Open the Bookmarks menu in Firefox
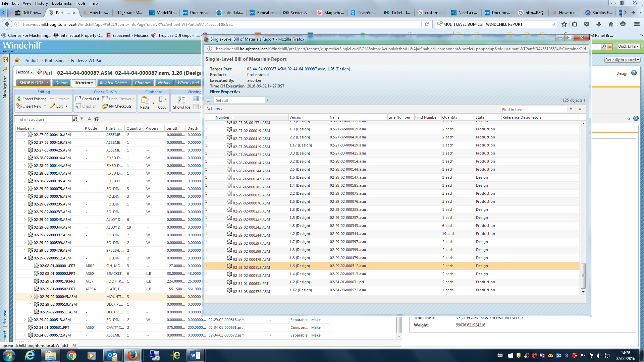The height and width of the screenshot is (362, 644). point(62,3)
